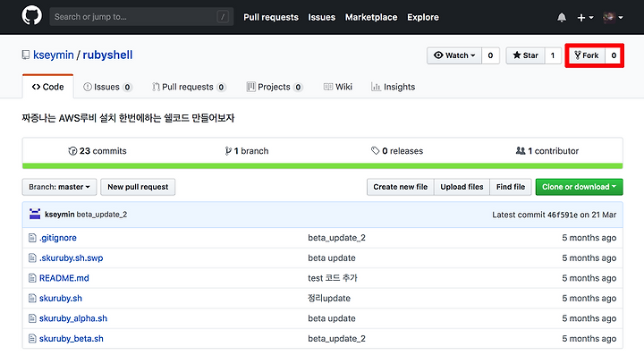
Task: Click '5 months ago' in README.md row
Action: (589, 278)
